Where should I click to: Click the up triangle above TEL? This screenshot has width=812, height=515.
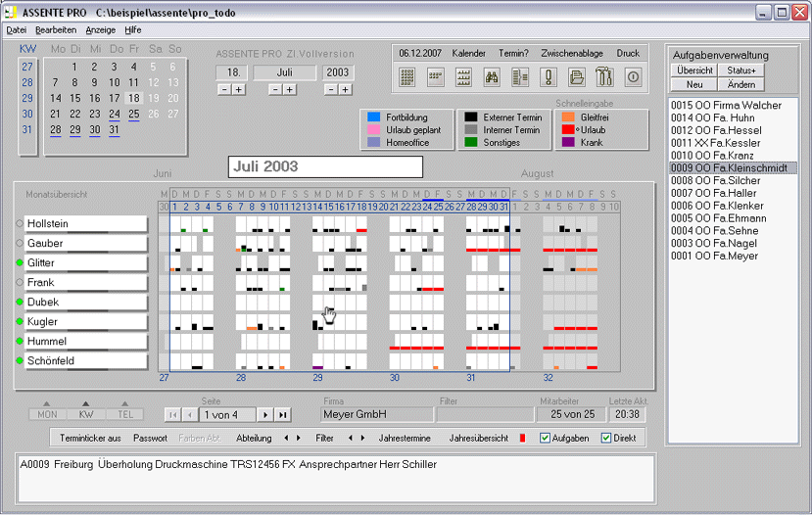(x=124, y=403)
